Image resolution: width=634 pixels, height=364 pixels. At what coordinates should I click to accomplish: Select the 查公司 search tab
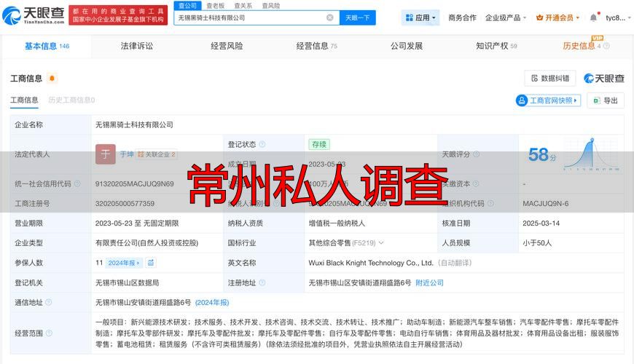187,6
